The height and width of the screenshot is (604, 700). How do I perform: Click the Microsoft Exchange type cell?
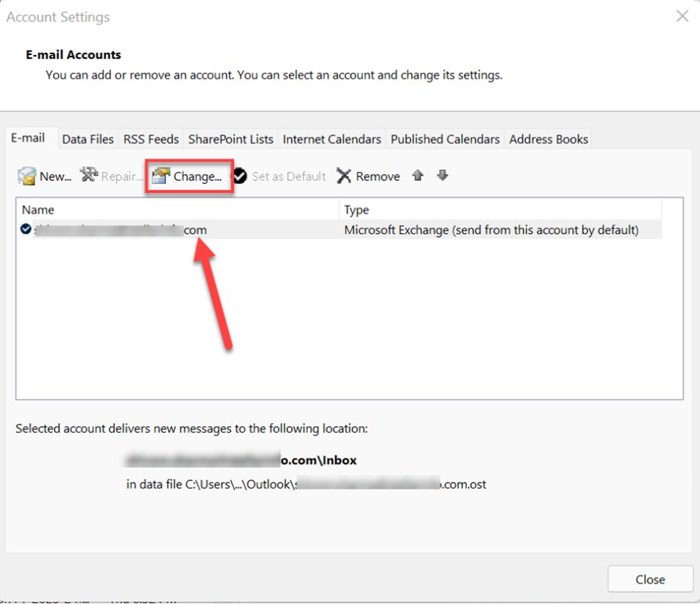(491, 230)
